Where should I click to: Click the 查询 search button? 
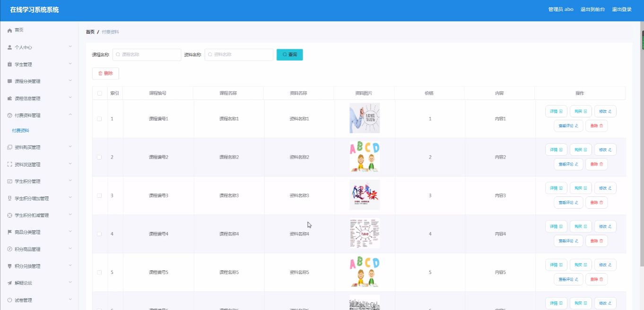(x=289, y=55)
